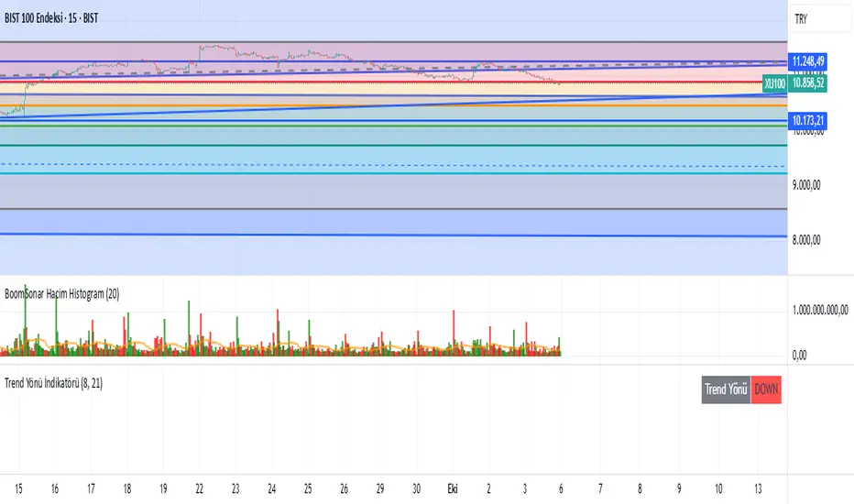The height and width of the screenshot is (504, 854).
Task: Click the XU100 symbol tag
Action: pyautogui.click(x=774, y=83)
